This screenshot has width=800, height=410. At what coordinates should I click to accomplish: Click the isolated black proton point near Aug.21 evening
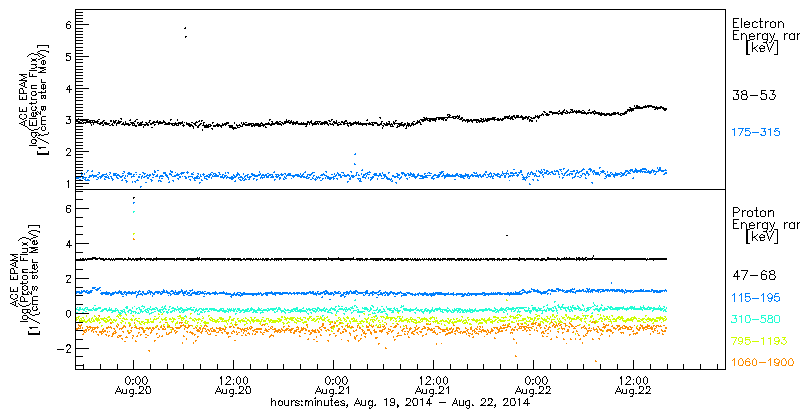[507, 235]
